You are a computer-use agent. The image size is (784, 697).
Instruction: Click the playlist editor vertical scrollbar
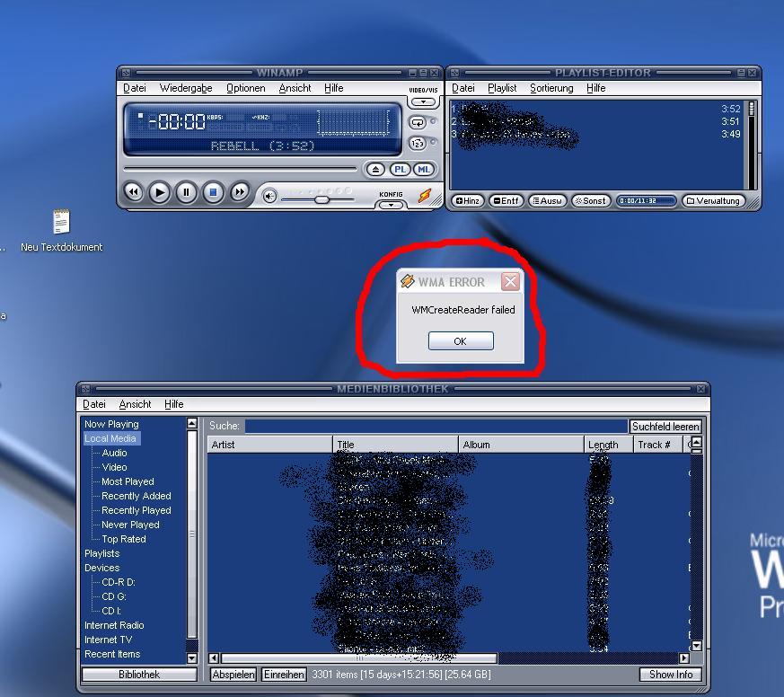(751, 145)
